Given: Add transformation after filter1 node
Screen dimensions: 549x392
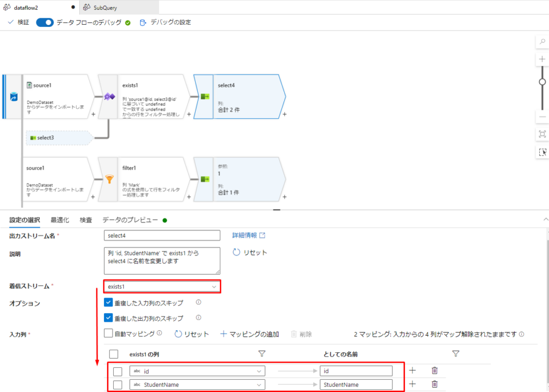Looking at the screenshot, I should click(x=189, y=197).
